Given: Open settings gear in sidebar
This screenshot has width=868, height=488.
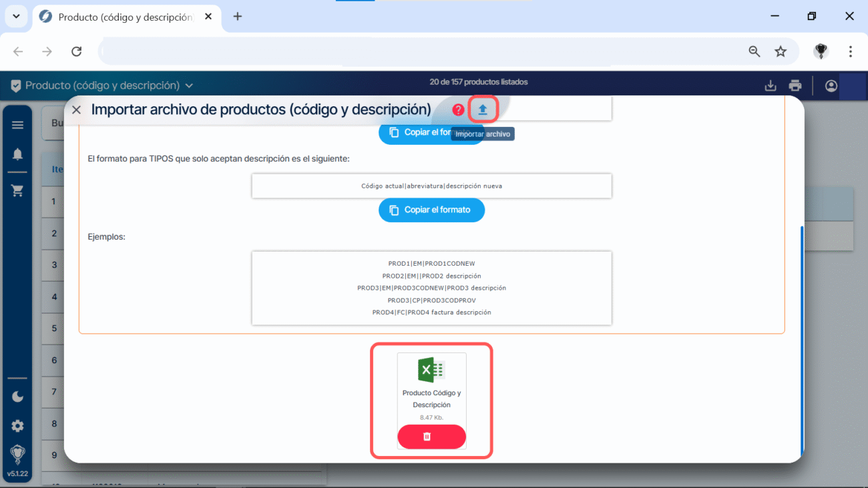Looking at the screenshot, I should 17,426.
